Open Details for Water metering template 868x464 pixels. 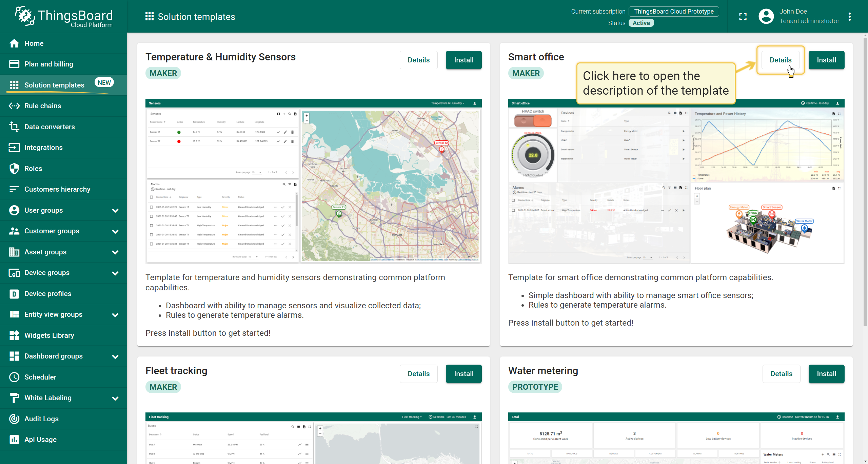coord(781,374)
